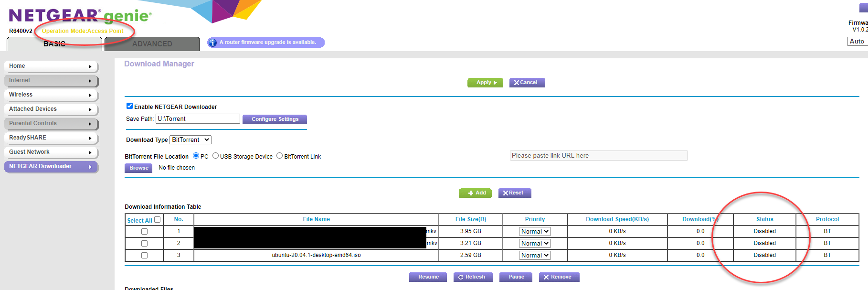Click the arrow icon on Attached Devices
Image resolution: width=868 pixels, height=290 pixels.
point(90,109)
